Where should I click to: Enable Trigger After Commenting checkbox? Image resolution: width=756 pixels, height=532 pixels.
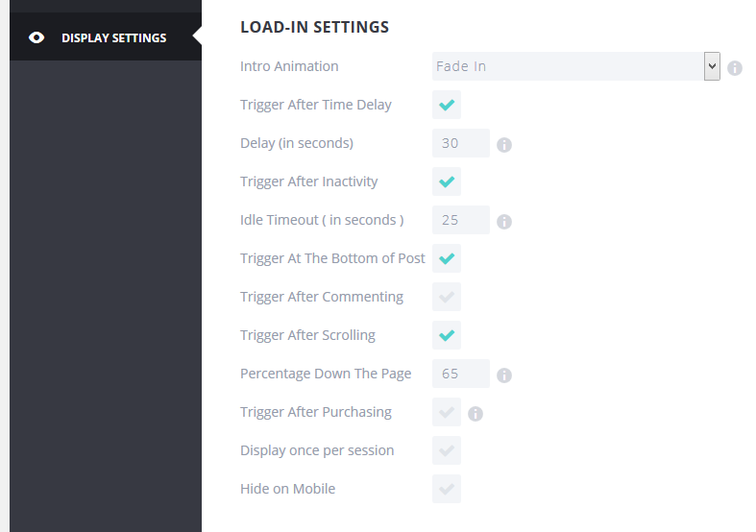[447, 297]
